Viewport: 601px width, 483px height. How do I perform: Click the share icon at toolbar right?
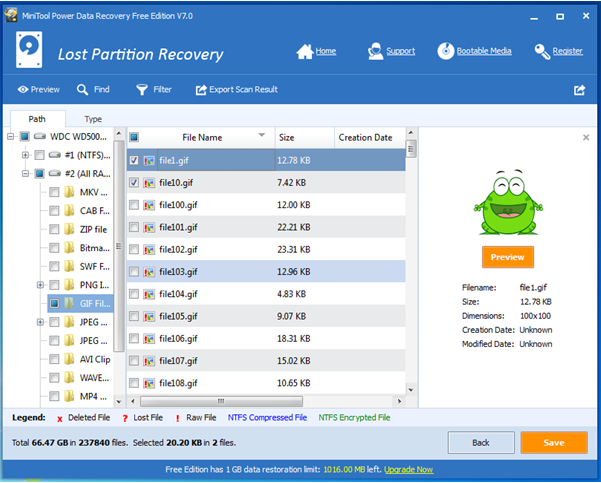[580, 90]
